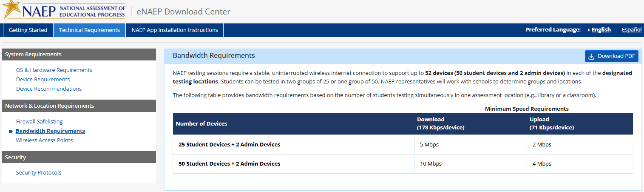Select Bandwidth Requirements in sidebar
This screenshot has height=192, width=644.
(x=50, y=131)
